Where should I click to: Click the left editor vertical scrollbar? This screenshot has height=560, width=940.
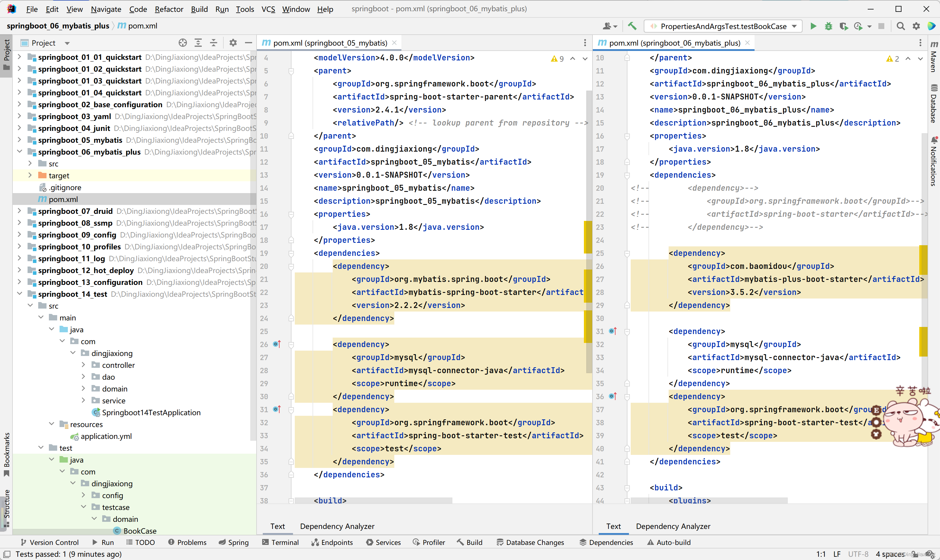(x=589, y=231)
